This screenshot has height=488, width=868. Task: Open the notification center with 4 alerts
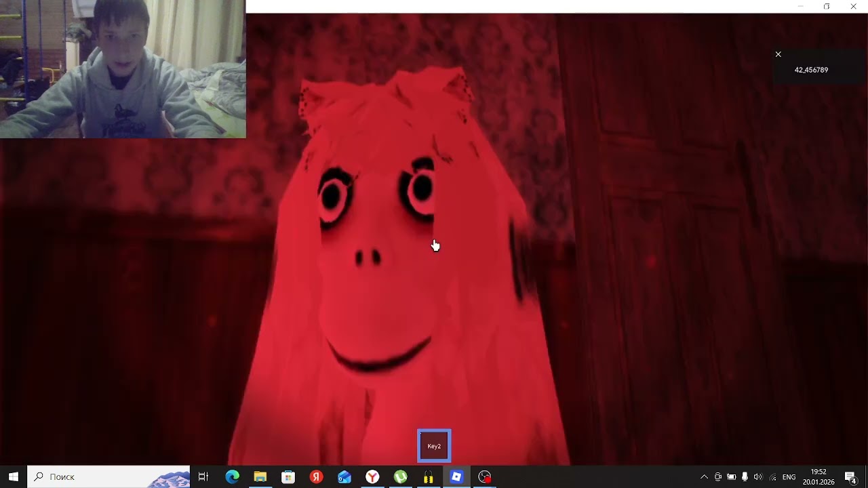850,477
